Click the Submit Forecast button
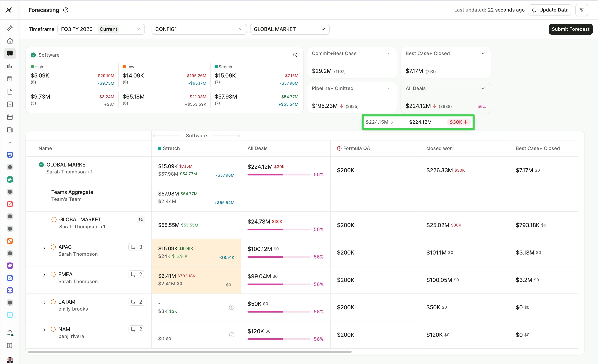The width and height of the screenshot is (598, 364). tap(571, 29)
